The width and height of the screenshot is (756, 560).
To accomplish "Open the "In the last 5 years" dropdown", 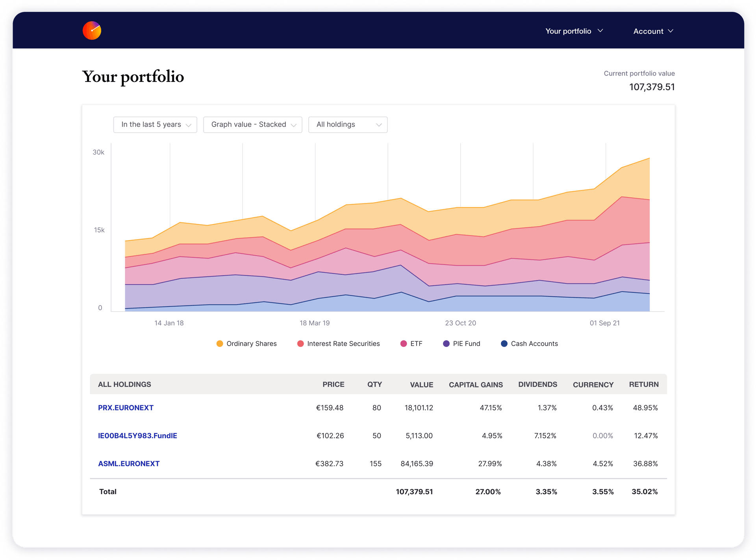I will tap(155, 125).
